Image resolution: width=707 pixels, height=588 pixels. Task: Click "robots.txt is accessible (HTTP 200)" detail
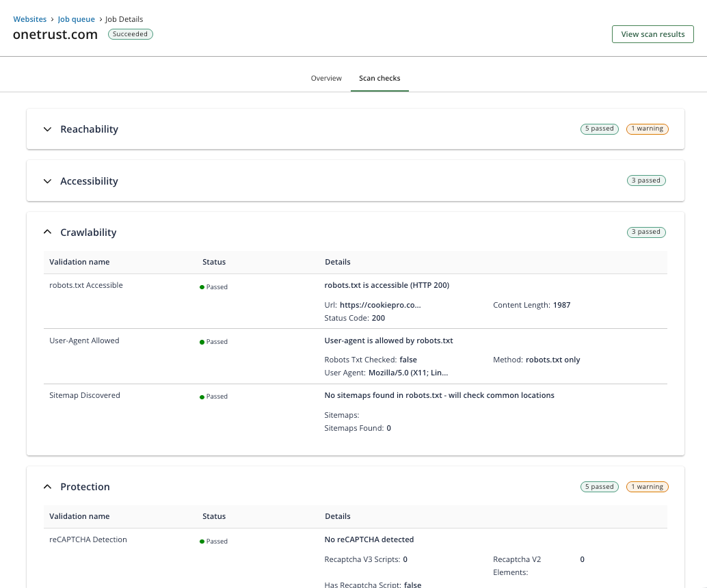(x=387, y=285)
